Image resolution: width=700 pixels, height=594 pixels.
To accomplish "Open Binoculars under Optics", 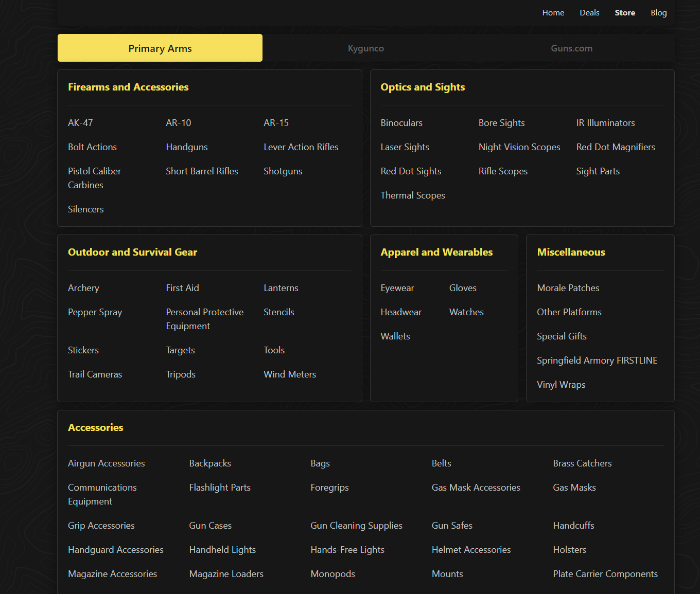I will point(401,123).
